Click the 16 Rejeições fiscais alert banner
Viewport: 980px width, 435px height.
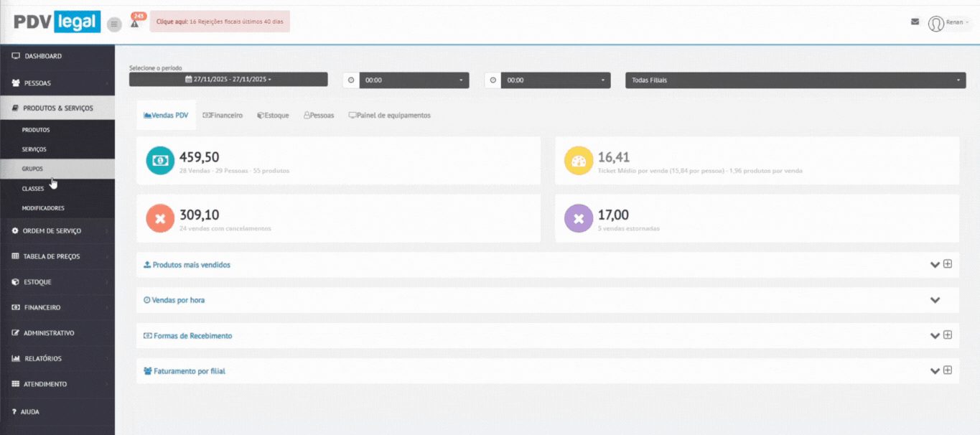[220, 22]
